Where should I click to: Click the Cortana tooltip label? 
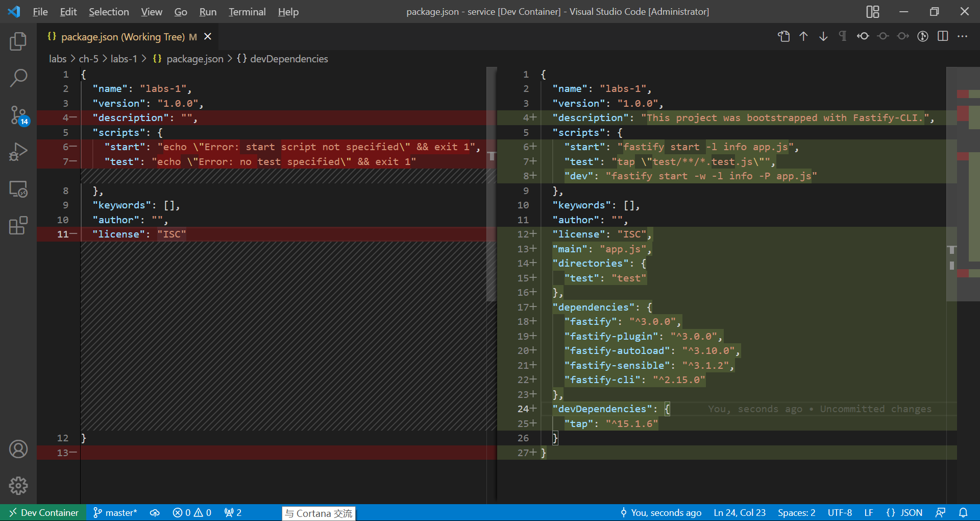319,513
